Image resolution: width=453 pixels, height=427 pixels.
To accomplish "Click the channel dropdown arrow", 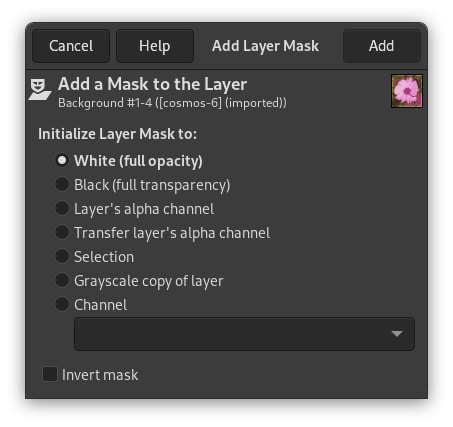I will point(397,334).
